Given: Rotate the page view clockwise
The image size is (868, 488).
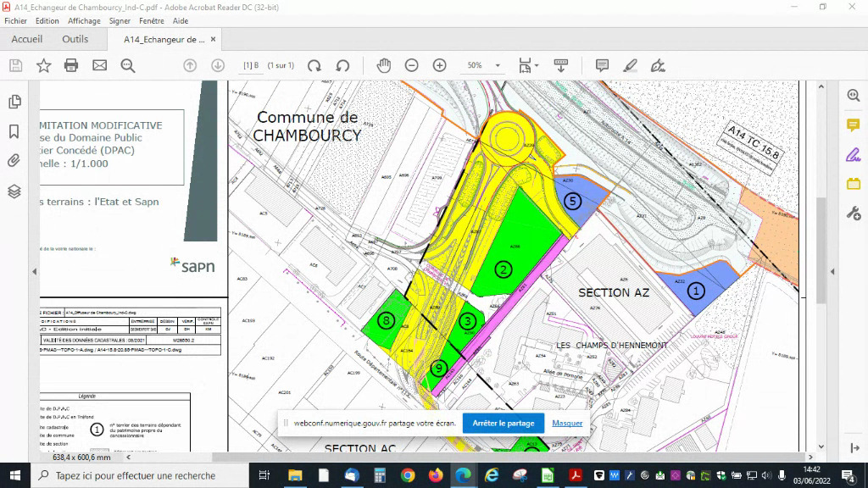Looking at the screenshot, I should (x=314, y=65).
